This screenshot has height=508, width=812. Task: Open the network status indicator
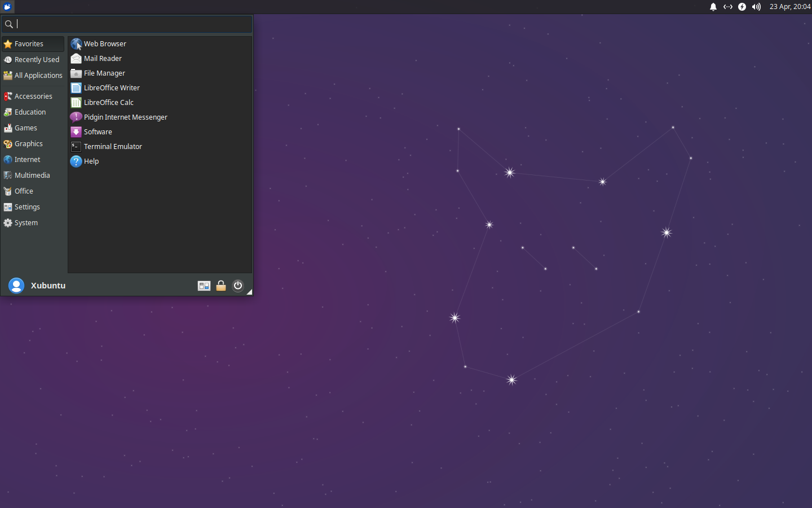pyautogui.click(x=727, y=7)
